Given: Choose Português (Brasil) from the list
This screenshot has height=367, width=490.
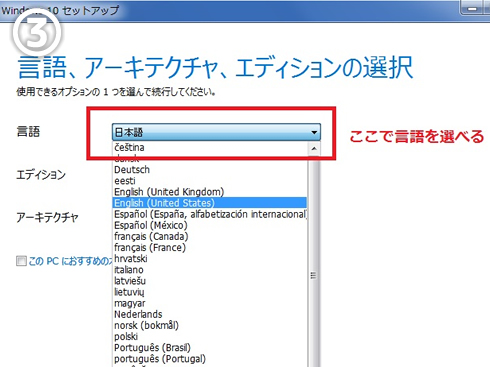Looking at the screenshot, I should pyautogui.click(x=210, y=348).
